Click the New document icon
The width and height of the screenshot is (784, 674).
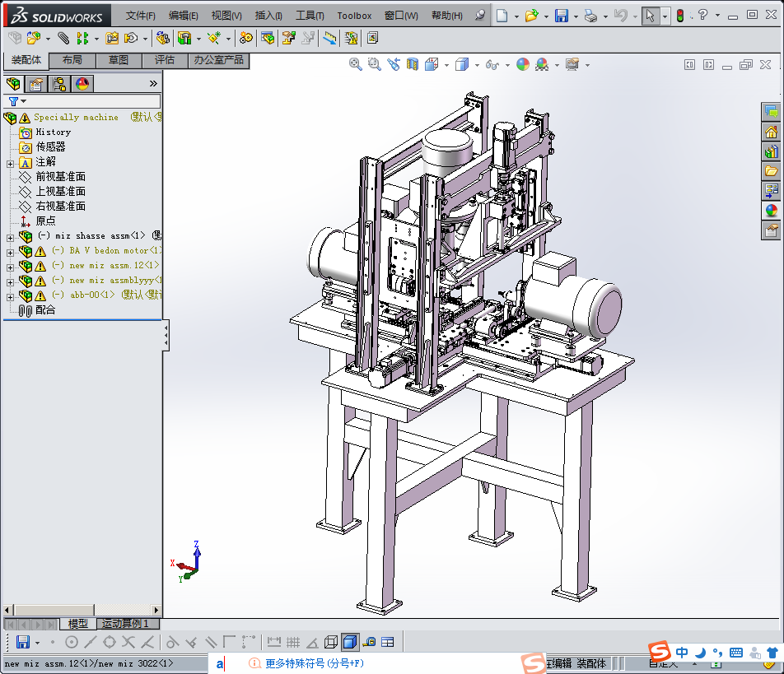[502, 16]
